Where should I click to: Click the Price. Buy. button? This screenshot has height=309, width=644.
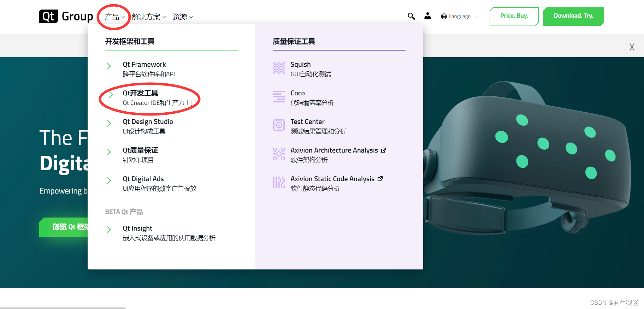coord(514,16)
